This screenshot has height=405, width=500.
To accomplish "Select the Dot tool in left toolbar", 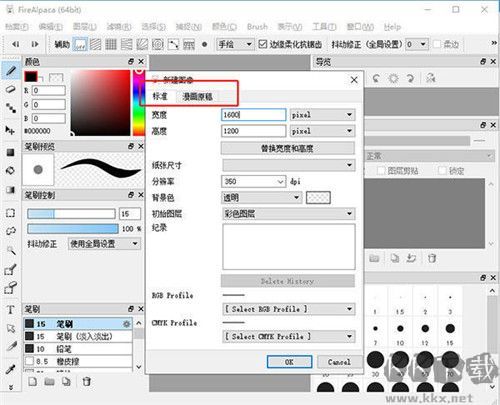I will click(11, 108).
